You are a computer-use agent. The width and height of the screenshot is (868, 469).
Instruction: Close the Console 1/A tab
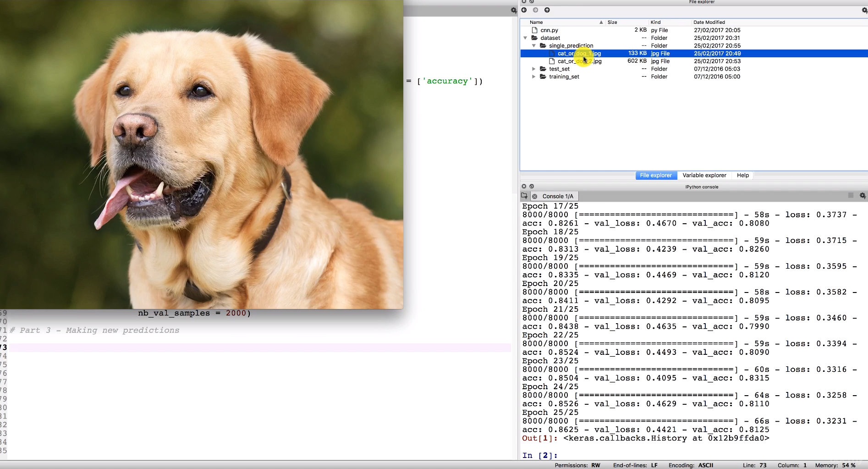pyautogui.click(x=535, y=197)
